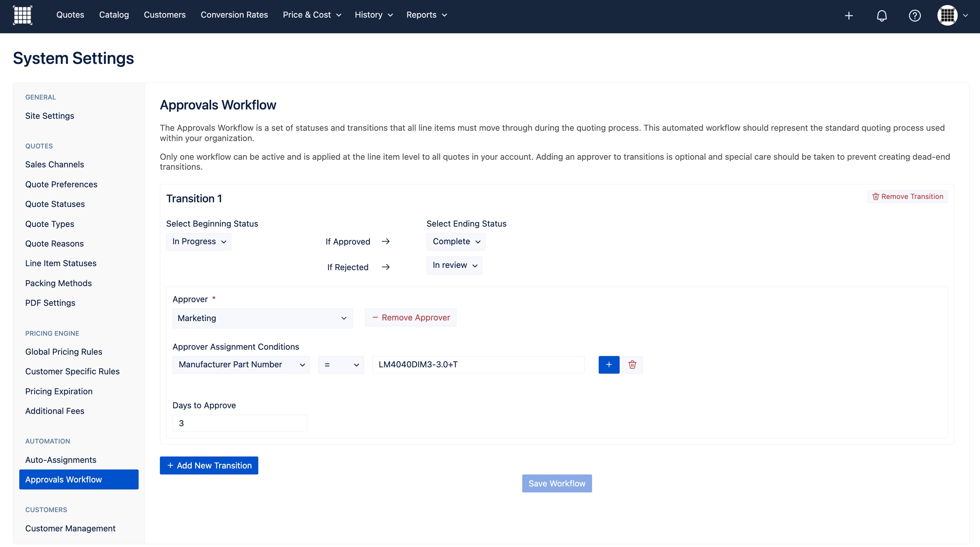The image size is (980, 547).
Task: Delete the condition with trash icon
Action: (632, 365)
